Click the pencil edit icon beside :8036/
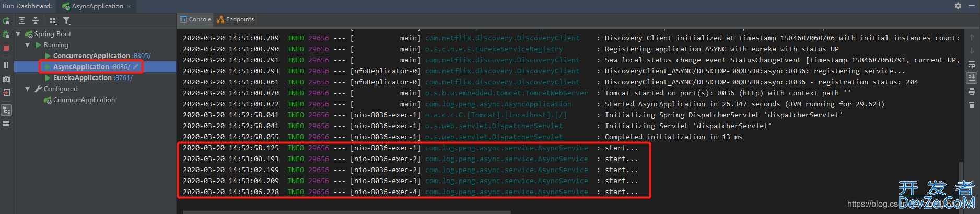Viewport: 980px width, 214px height. [136, 66]
